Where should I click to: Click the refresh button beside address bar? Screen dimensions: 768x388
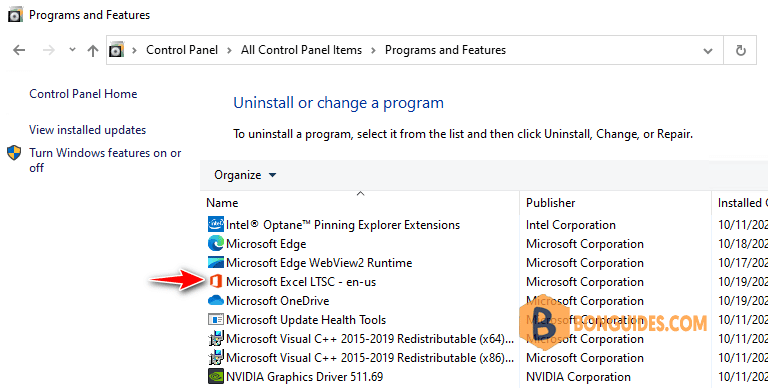pos(741,50)
